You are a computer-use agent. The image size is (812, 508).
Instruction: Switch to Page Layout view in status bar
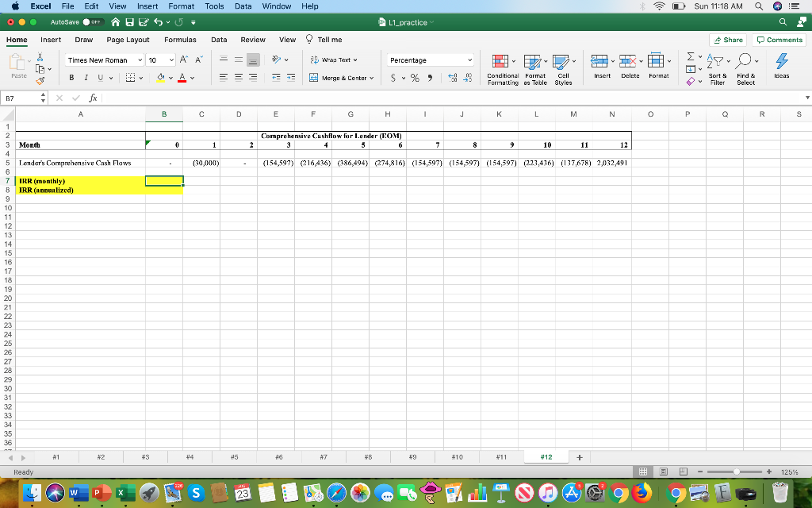[x=664, y=471]
